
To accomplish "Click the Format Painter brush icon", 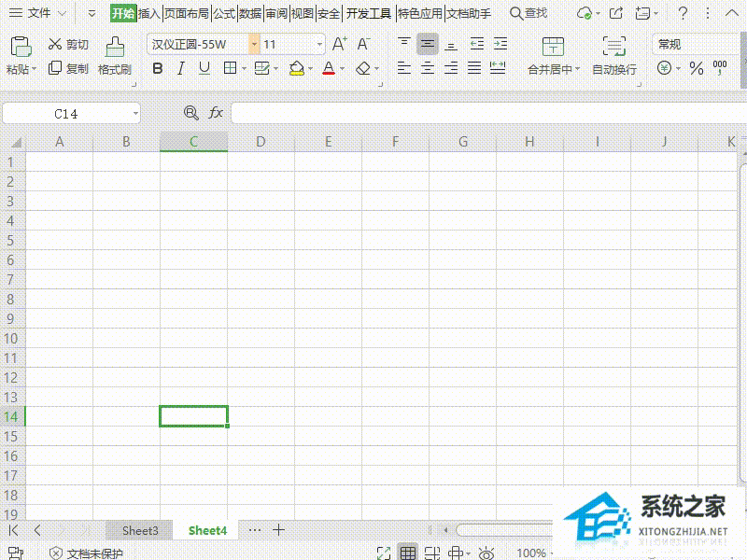I will coord(115,47).
